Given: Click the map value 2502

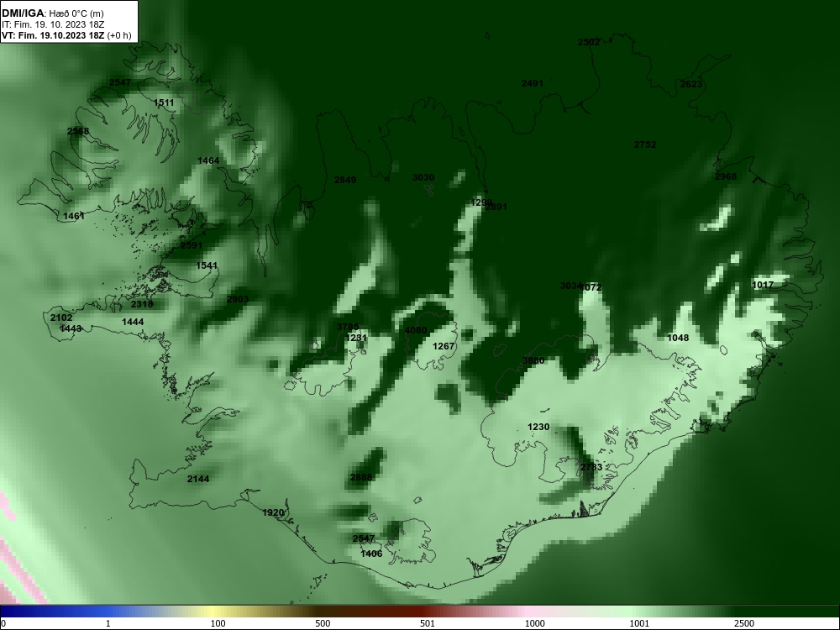Looking at the screenshot, I should pos(589,42).
